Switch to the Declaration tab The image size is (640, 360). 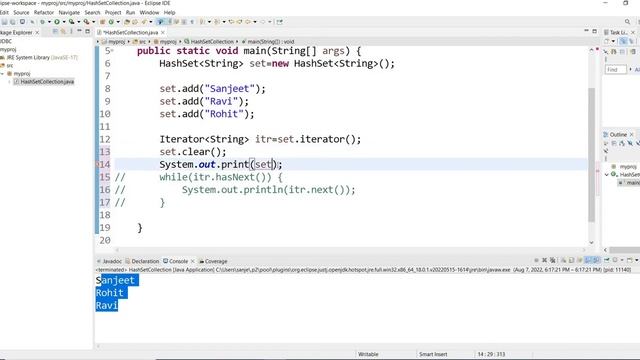tap(142, 261)
